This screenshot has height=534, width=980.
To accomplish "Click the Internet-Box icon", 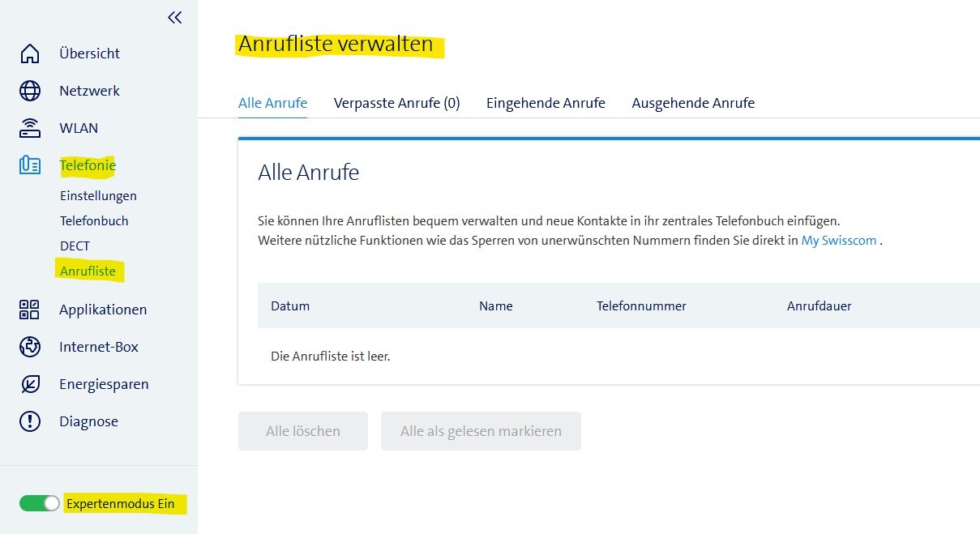I will click(30, 347).
